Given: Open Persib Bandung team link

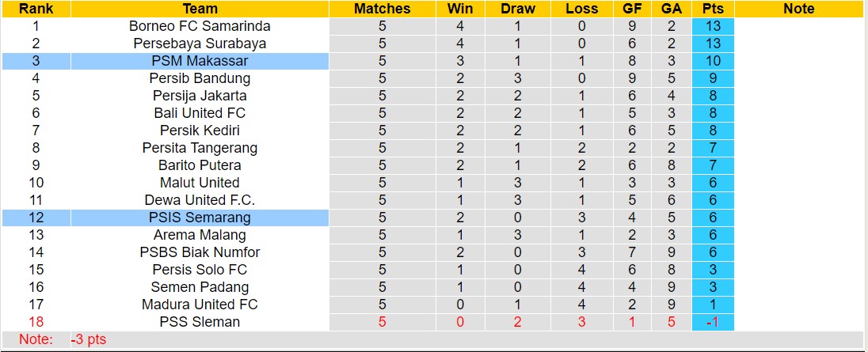Looking at the screenshot, I should (200, 78).
